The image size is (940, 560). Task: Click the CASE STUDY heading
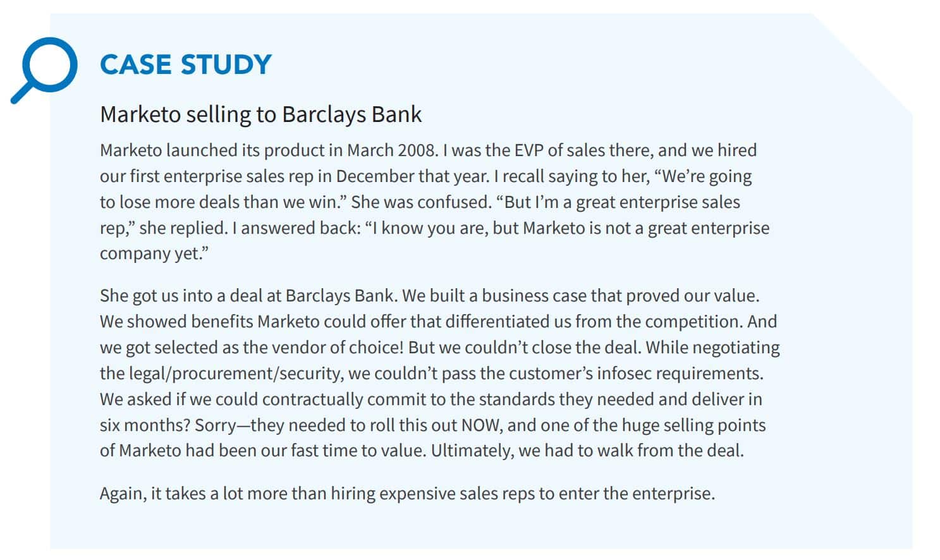[186, 65]
